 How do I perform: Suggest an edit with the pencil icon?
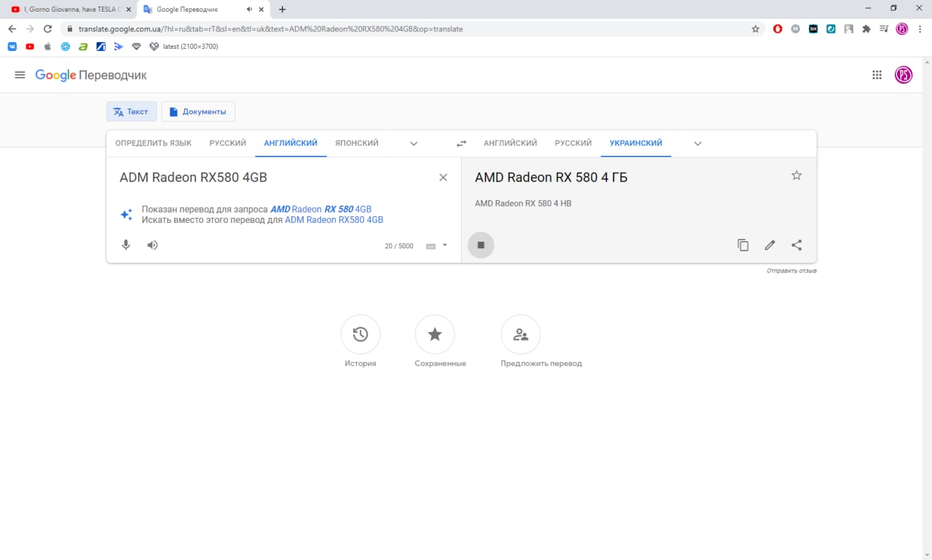tap(770, 245)
